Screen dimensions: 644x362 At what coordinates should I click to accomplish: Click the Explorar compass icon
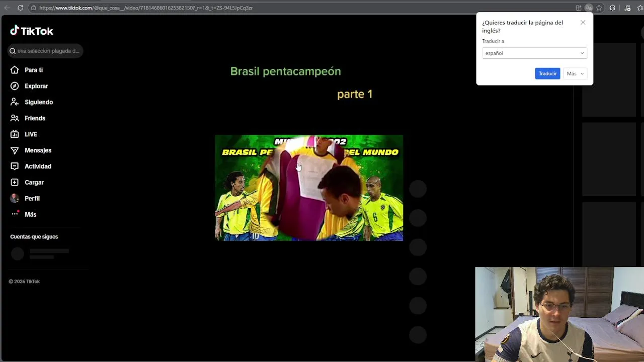click(x=15, y=86)
